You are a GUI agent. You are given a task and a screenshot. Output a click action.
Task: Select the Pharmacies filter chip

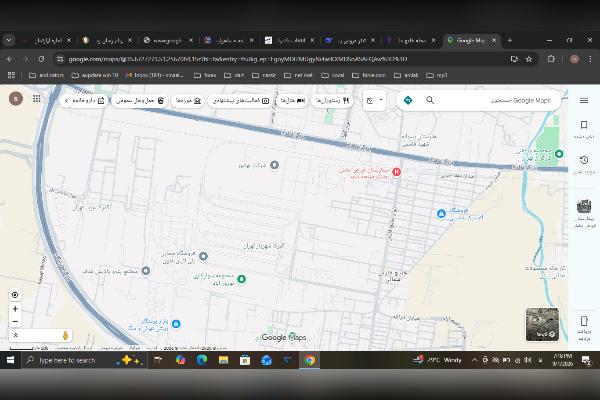point(88,100)
